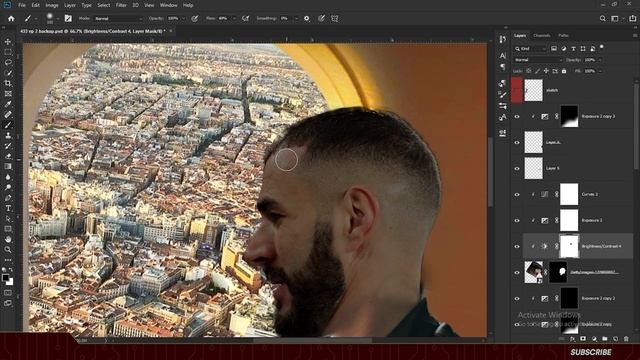Switch to the Paths tab
The image size is (640, 360).
point(564,36)
